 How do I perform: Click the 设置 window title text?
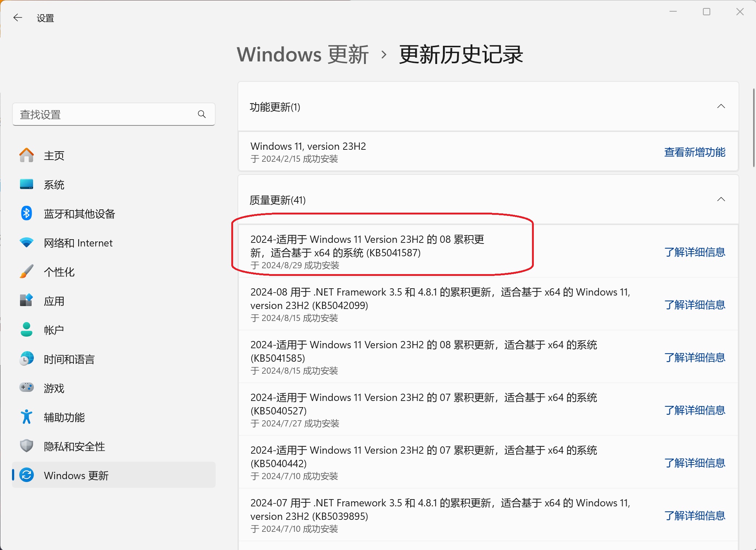pos(45,18)
